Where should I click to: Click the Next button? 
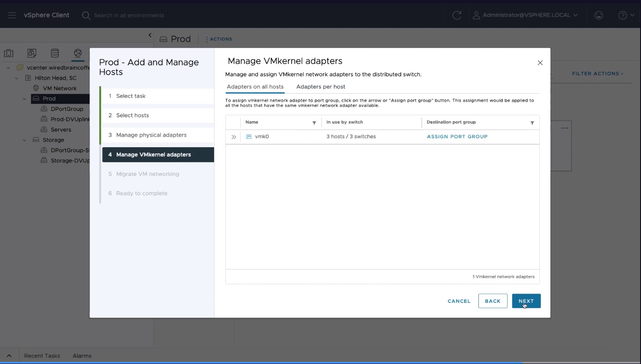click(526, 301)
